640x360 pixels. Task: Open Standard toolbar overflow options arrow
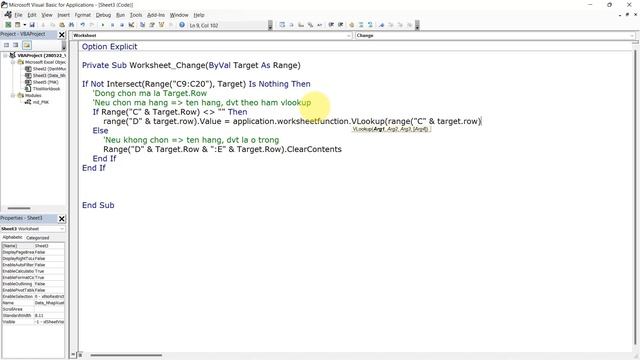pos(270,26)
